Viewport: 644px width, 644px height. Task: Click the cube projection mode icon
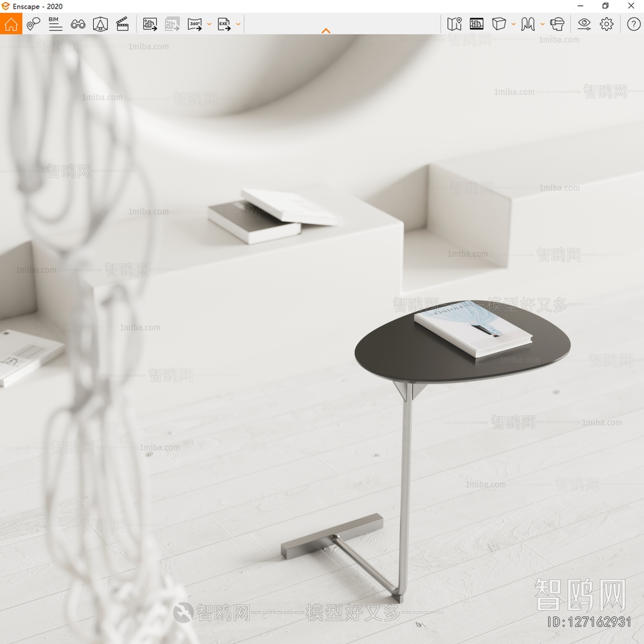point(499,24)
